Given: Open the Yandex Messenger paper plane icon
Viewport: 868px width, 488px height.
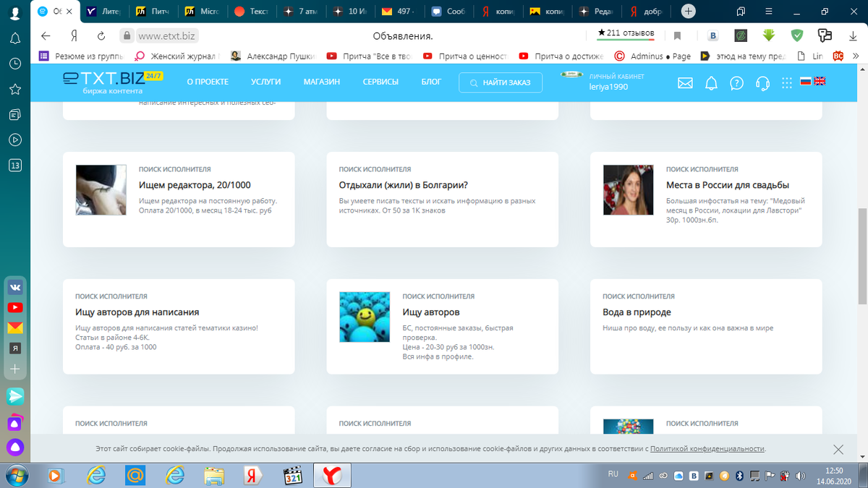Looking at the screenshot, I should tap(14, 396).
